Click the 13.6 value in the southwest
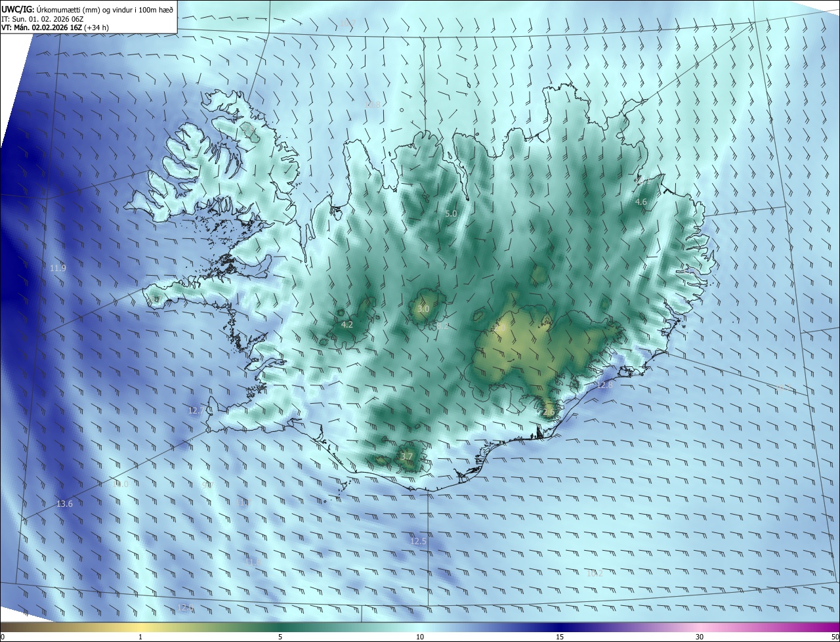Screen dimensions: 840x642 tap(64, 503)
